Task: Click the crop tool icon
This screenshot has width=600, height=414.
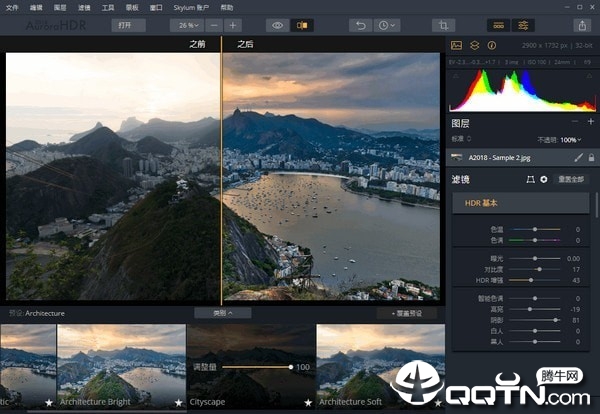Action: [443, 25]
